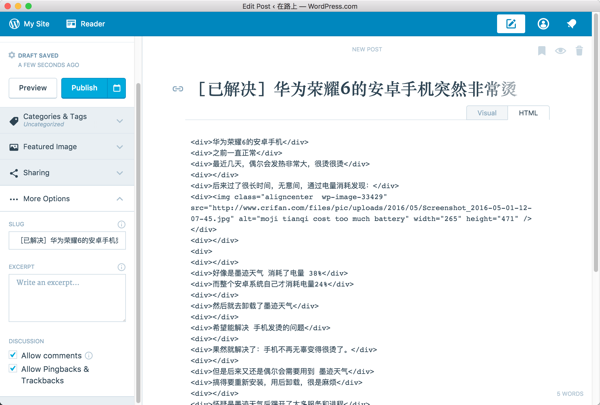Expand the Sharing section chevron
The height and width of the screenshot is (405, 600).
pyautogui.click(x=120, y=173)
